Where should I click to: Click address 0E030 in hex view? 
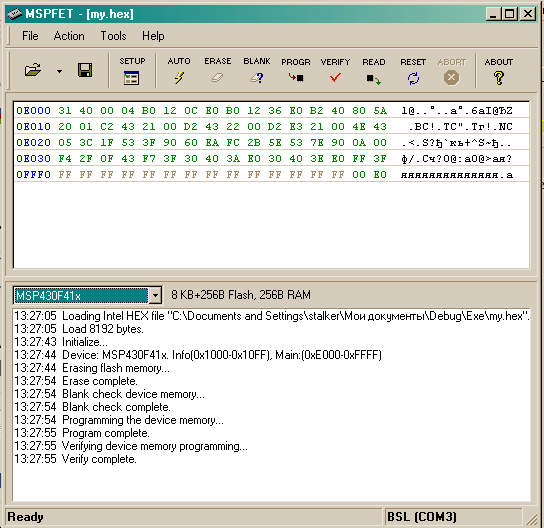(x=33, y=159)
